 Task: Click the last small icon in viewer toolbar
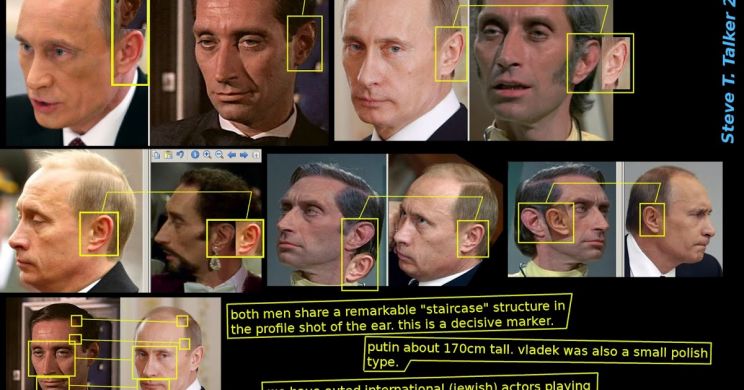(x=256, y=155)
